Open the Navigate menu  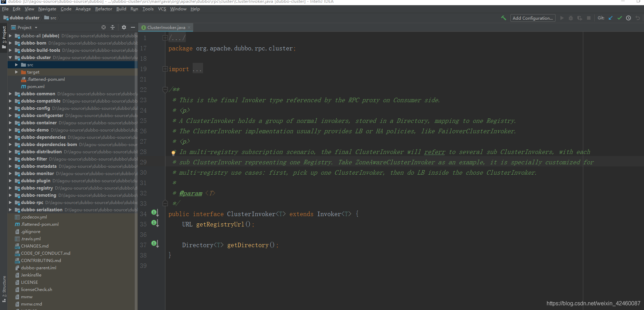[x=47, y=9]
